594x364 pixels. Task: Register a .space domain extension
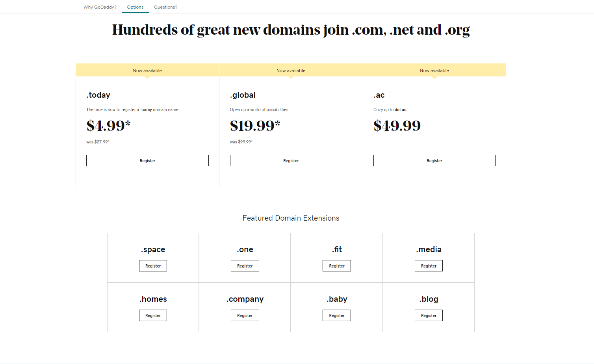153,266
